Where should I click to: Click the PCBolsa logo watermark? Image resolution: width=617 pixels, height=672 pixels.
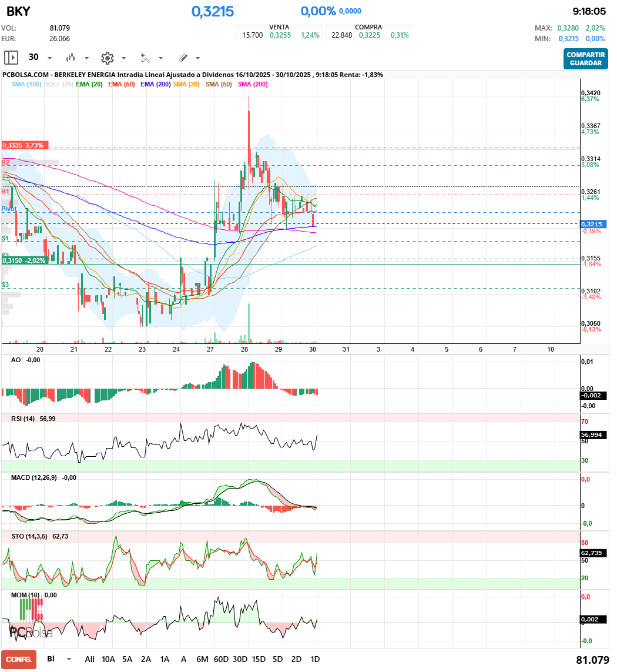point(31,633)
